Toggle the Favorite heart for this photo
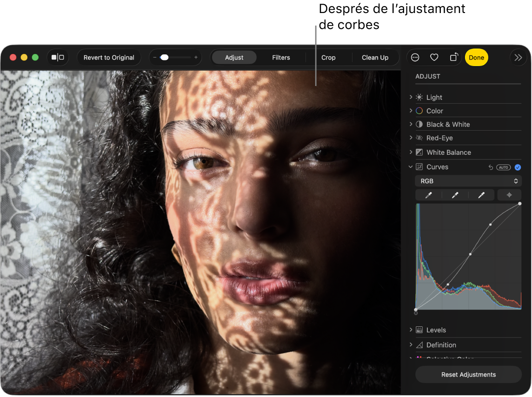This screenshot has height=397, width=532. [434, 58]
